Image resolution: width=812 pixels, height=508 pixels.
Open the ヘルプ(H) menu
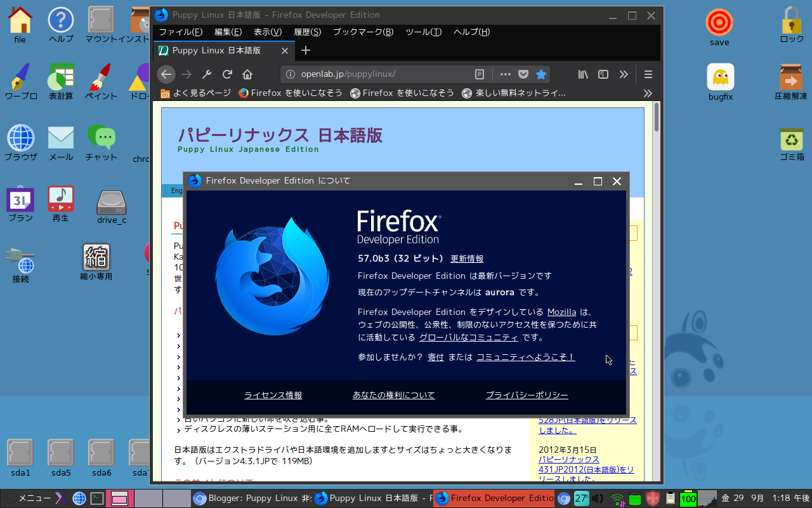coord(471,32)
